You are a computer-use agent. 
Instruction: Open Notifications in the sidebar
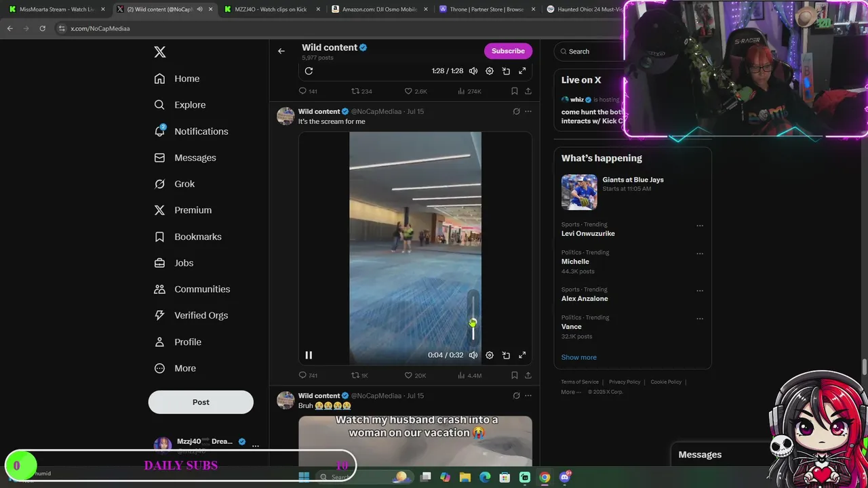pyautogui.click(x=191, y=131)
